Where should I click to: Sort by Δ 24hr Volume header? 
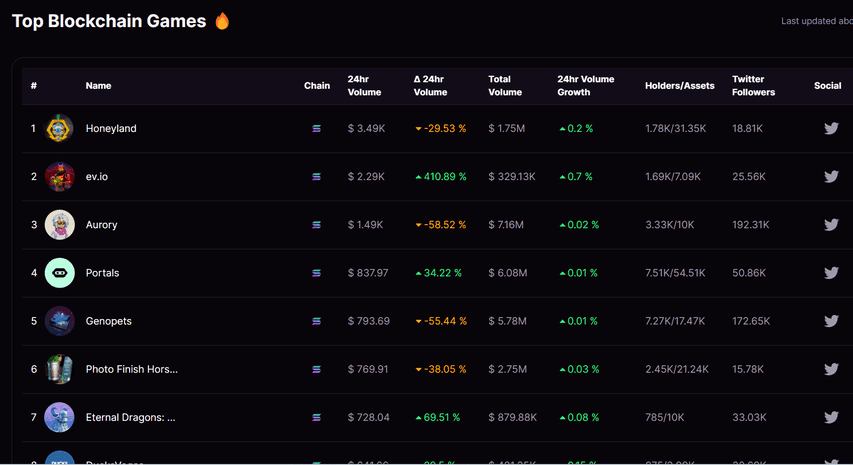(x=430, y=85)
